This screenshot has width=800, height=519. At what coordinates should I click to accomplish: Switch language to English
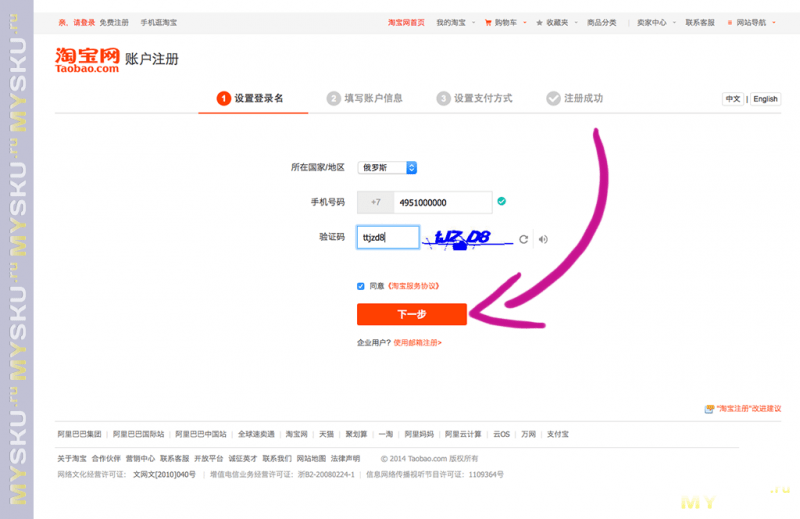click(x=765, y=99)
